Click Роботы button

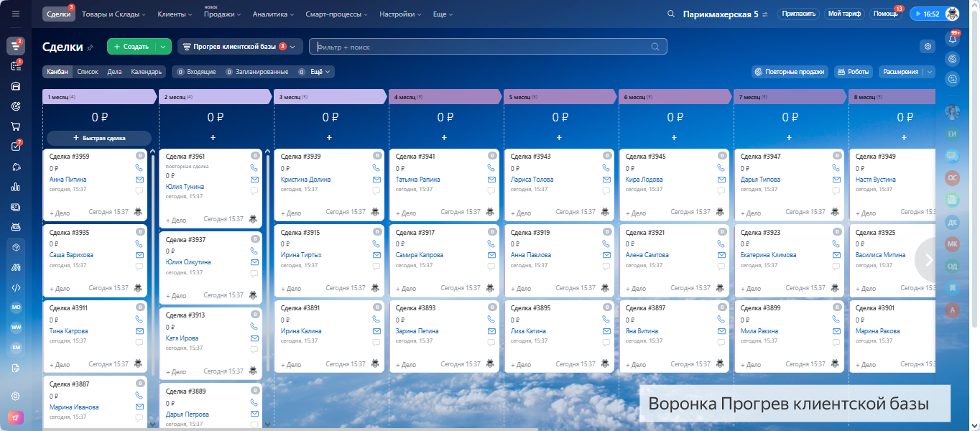pyautogui.click(x=854, y=72)
